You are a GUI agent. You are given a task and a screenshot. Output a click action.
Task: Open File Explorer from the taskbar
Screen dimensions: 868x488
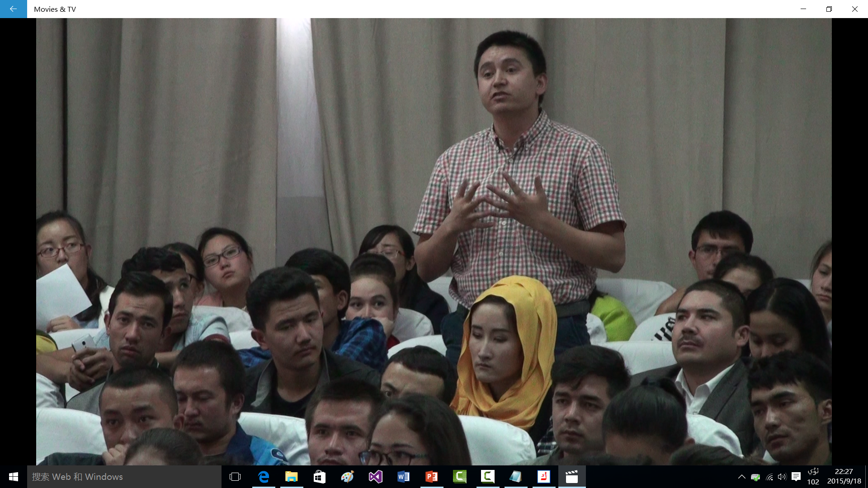tap(292, 477)
